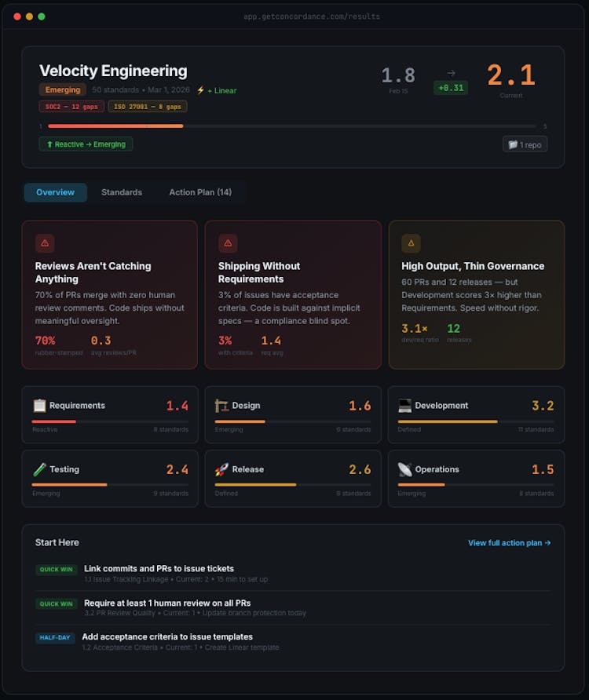
Task: Switch to the Standards tab
Action: tap(122, 192)
